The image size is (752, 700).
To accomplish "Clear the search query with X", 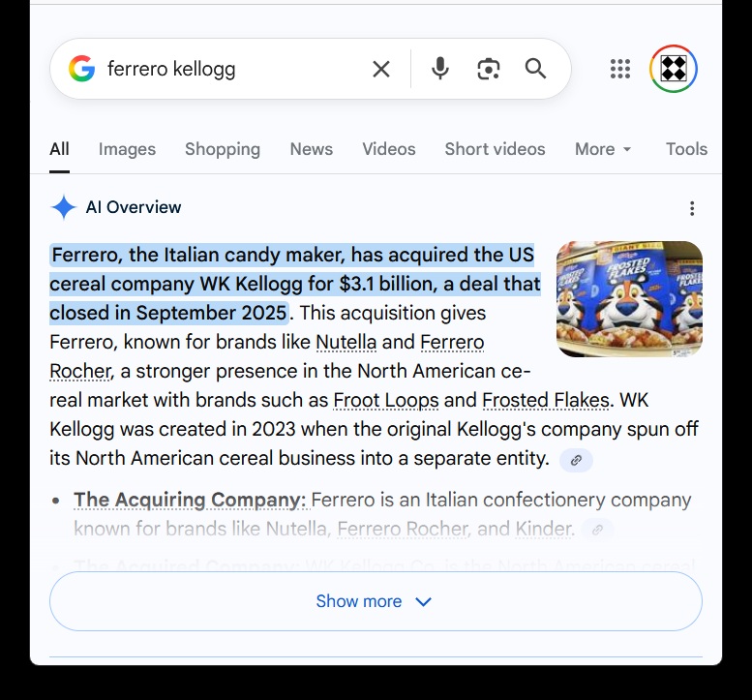I will pyautogui.click(x=381, y=69).
